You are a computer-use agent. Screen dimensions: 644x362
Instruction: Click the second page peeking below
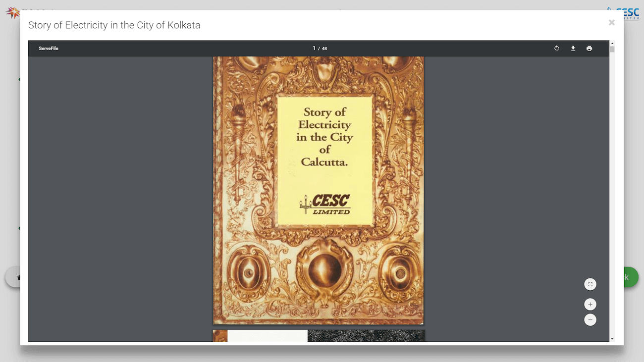pyautogui.click(x=318, y=336)
